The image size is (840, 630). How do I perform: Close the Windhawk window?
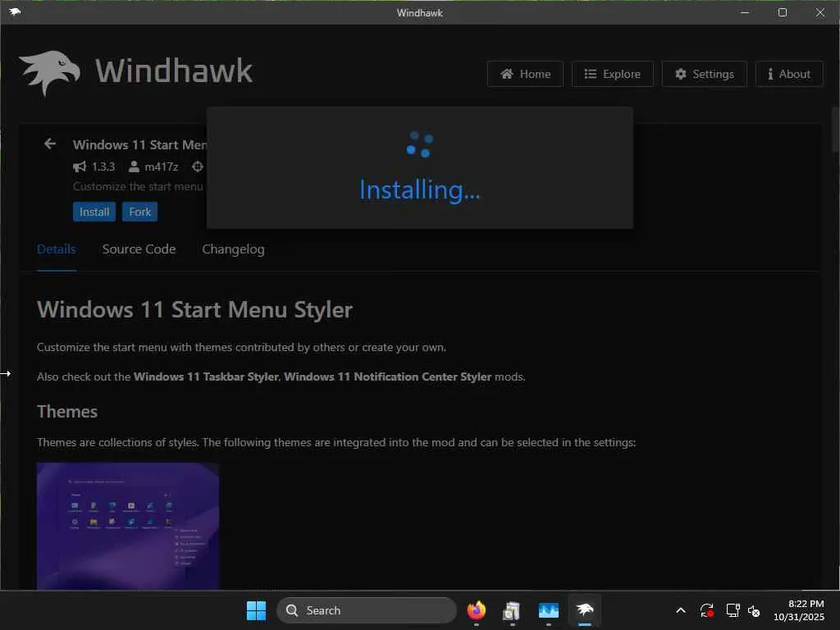point(820,12)
